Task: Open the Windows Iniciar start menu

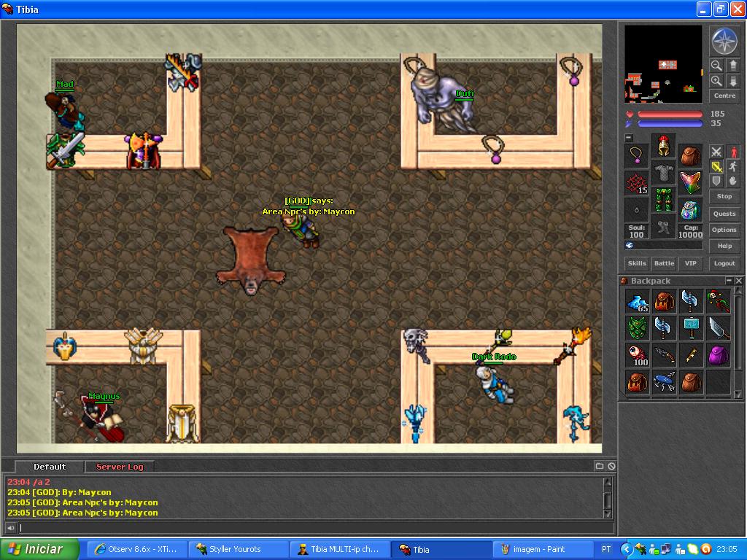Action: point(39,549)
